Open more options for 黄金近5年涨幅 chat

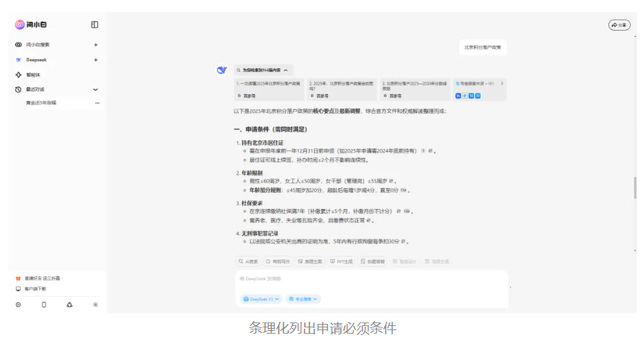[97, 102]
